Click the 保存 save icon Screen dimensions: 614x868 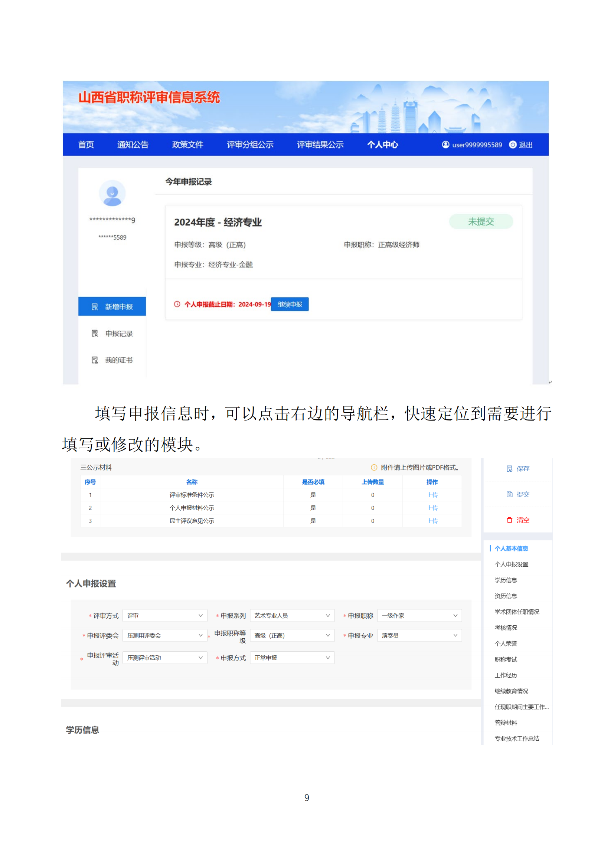(509, 468)
